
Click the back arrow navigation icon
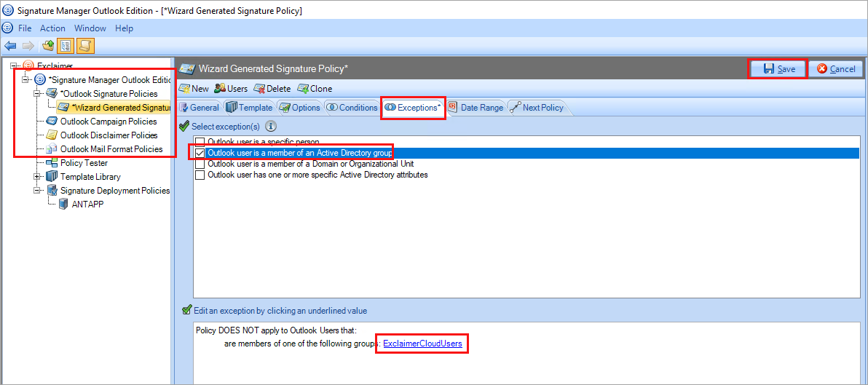pos(10,46)
